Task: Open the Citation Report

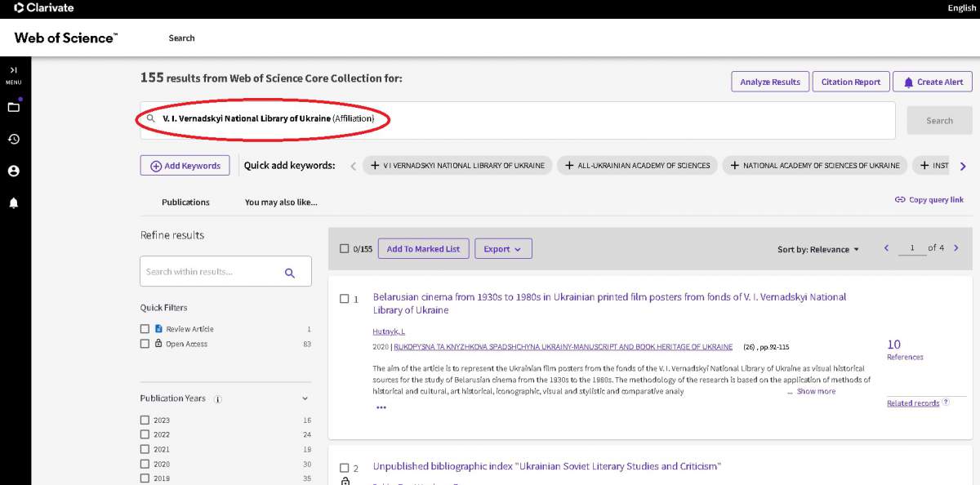Action: (x=850, y=82)
